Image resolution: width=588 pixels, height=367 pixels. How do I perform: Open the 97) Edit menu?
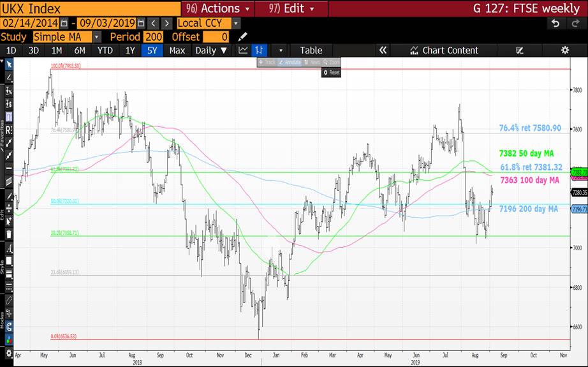[291, 8]
